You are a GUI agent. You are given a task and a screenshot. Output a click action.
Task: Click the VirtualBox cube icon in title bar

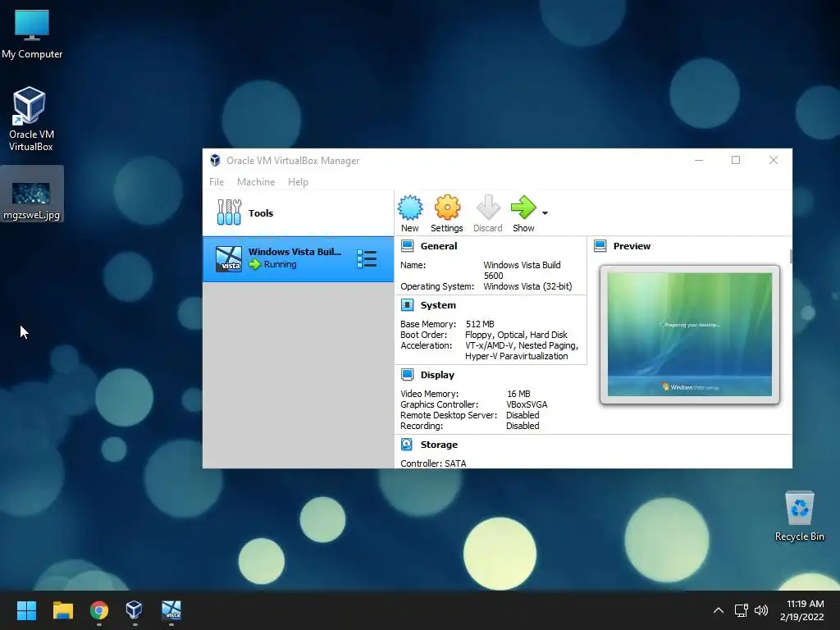click(x=215, y=160)
